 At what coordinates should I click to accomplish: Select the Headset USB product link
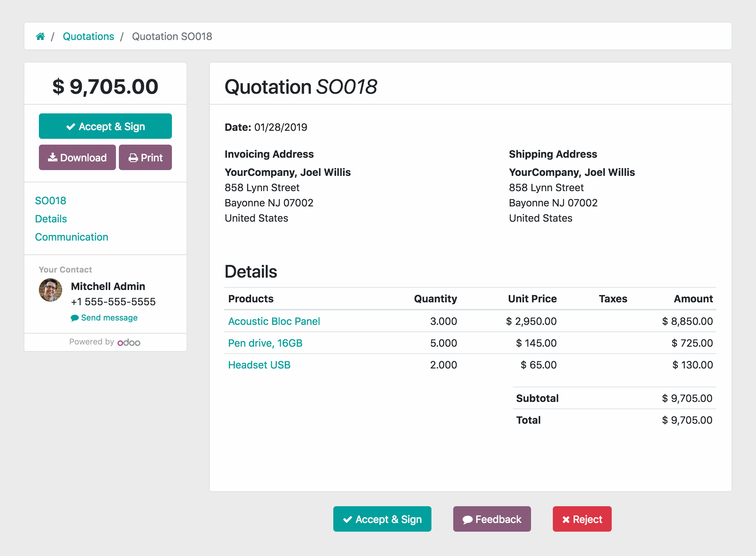point(259,364)
